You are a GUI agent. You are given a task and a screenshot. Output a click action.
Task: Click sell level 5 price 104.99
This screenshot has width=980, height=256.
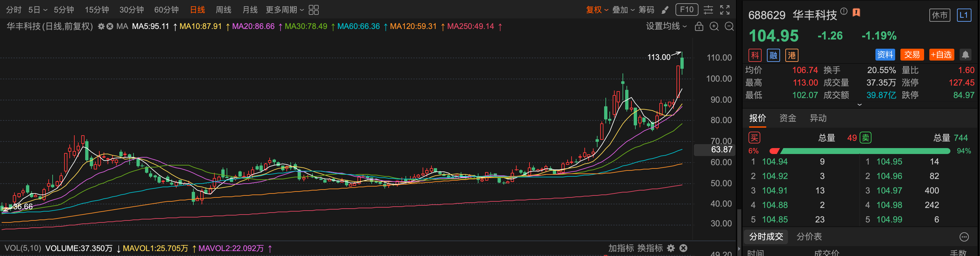(x=889, y=219)
